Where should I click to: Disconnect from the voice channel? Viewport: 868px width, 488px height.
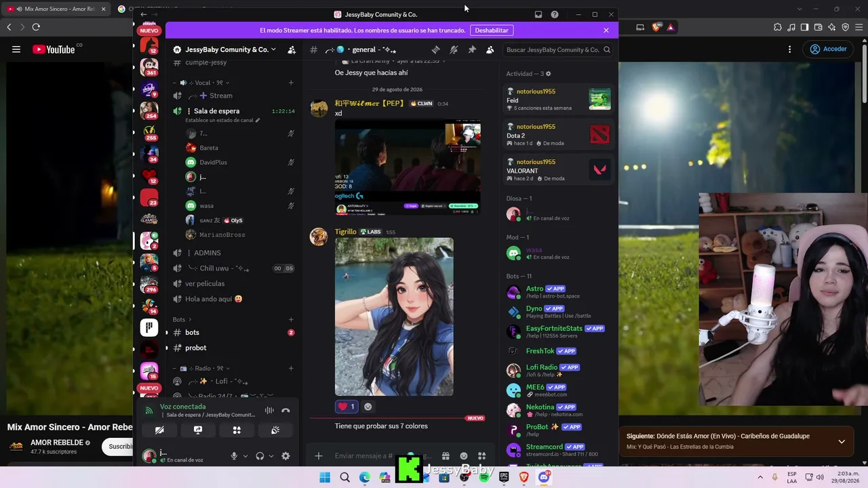pyautogui.click(x=285, y=410)
